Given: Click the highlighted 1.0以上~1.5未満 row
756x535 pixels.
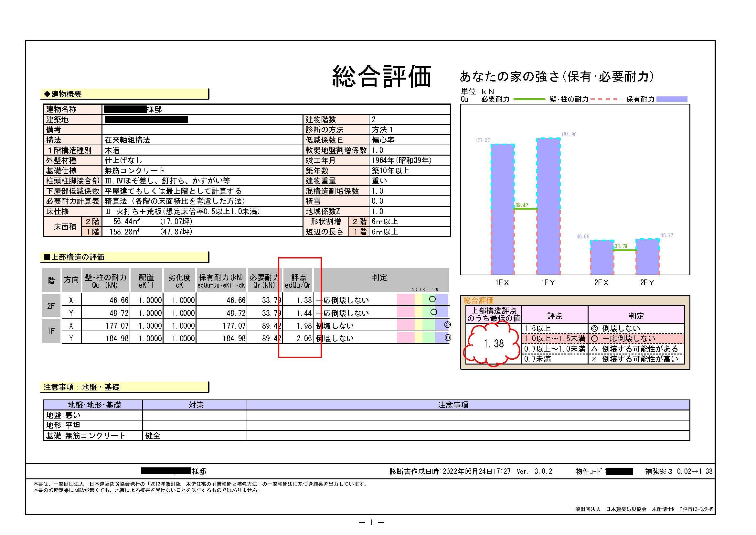Looking at the screenshot, I should [x=555, y=339].
